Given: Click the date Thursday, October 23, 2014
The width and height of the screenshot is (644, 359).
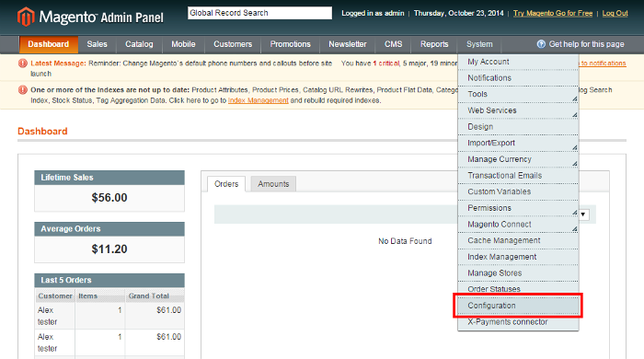Looking at the screenshot, I should coord(458,13).
